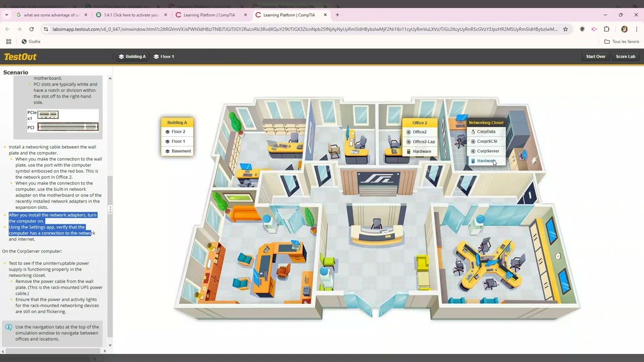The image size is (644, 362).
Task: Click the PCI slot diagram
Action: pyautogui.click(x=68, y=127)
